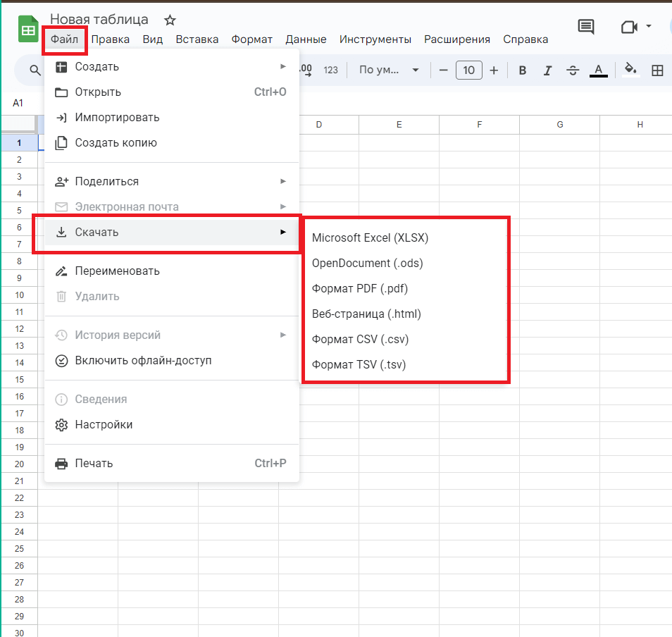Select Microsoft Excel (XLSX) download format
The image size is (672, 637).
370,238
